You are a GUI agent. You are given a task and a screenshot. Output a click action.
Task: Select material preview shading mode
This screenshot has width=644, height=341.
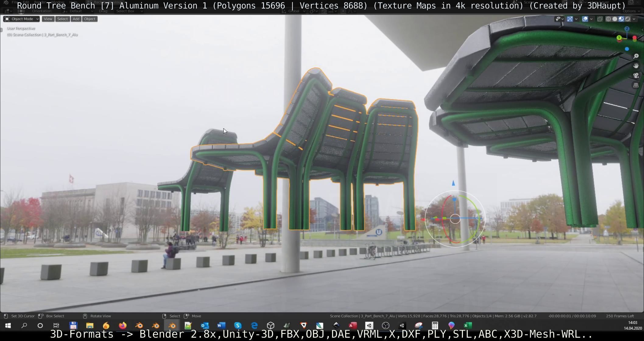coord(621,19)
